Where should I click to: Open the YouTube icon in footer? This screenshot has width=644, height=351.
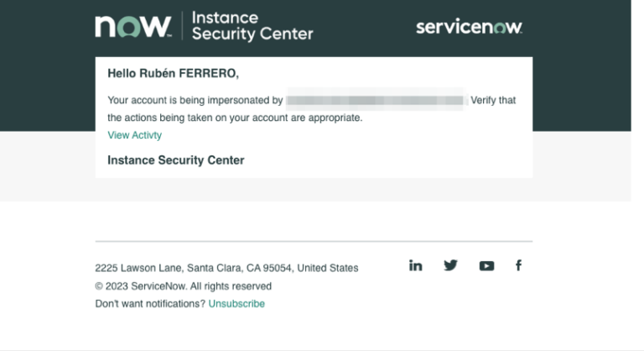click(486, 266)
